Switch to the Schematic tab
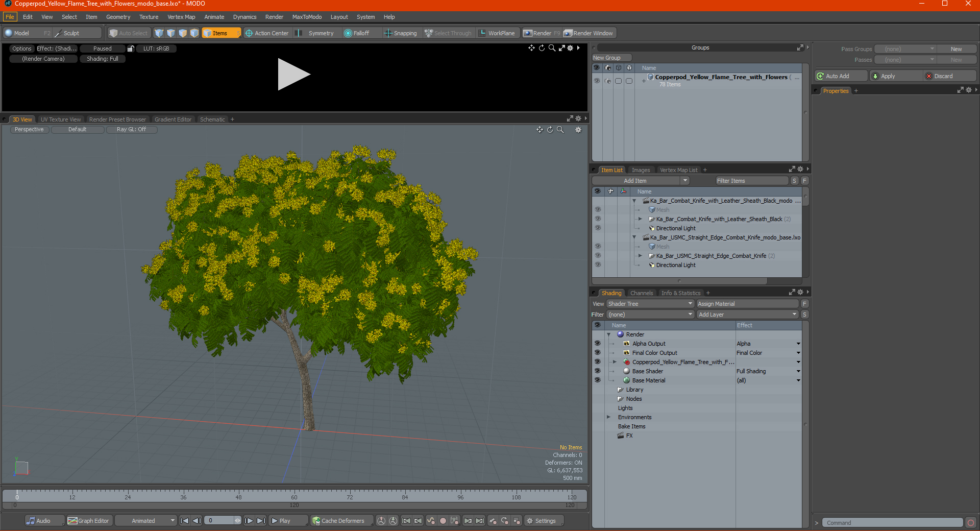The image size is (980, 531). pyautogui.click(x=212, y=119)
